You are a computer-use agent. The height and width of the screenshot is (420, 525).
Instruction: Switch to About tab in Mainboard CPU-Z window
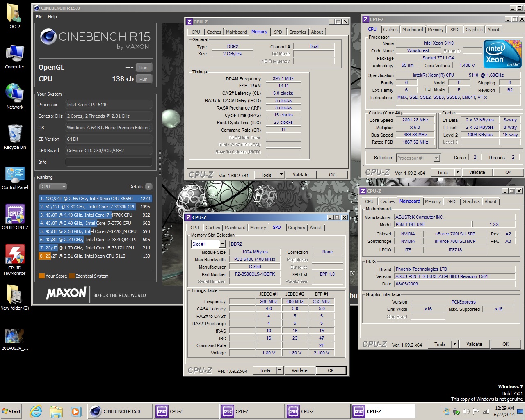(x=491, y=201)
